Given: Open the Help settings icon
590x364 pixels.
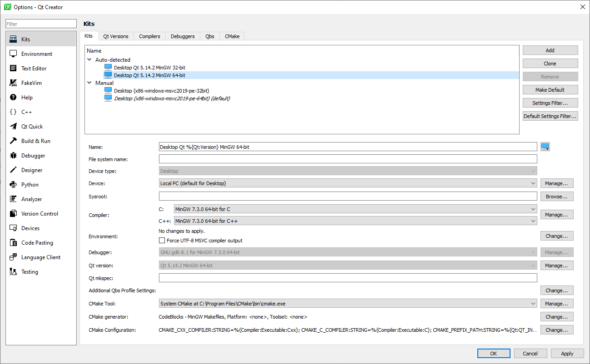Looking at the screenshot, I should click(13, 98).
